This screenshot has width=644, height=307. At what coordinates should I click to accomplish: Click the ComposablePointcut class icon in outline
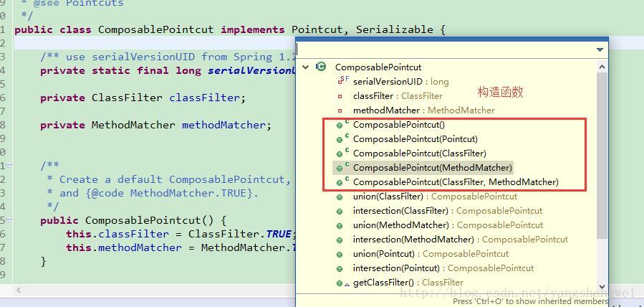click(321, 67)
